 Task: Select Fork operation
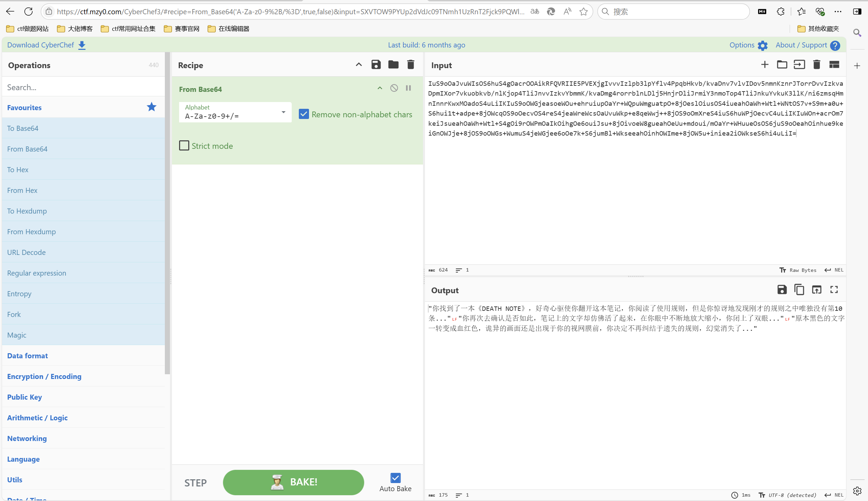click(83, 314)
